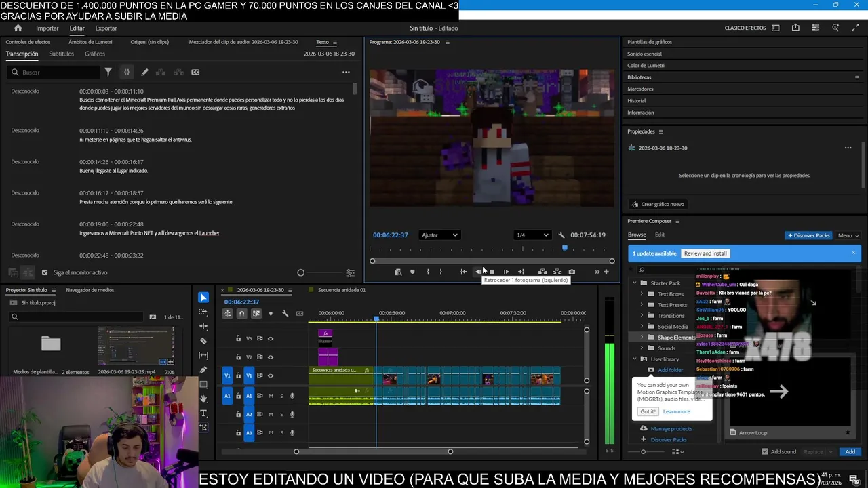
Task: Expand the Text Presets folder
Action: 642,305
